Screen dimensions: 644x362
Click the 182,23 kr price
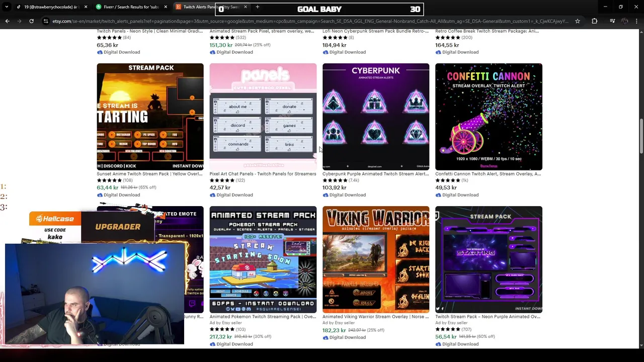click(334, 330)
